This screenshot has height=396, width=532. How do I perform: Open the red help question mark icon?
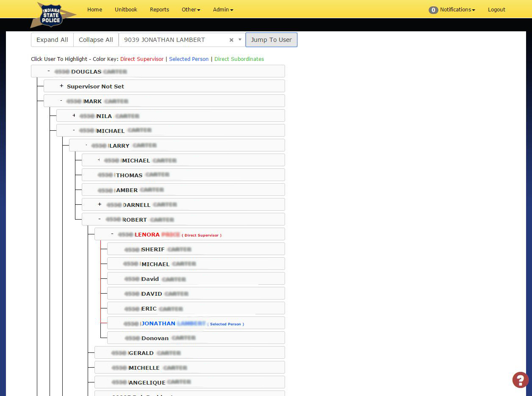coord(521,380)
